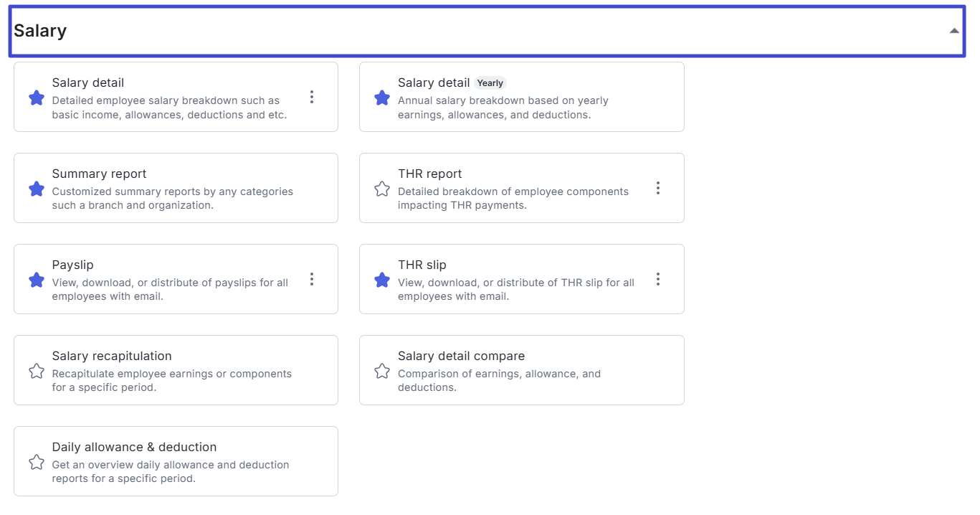The width and height of the screenshot is (980, 515).
Task: Open the Payslip report
Action: 72,265
